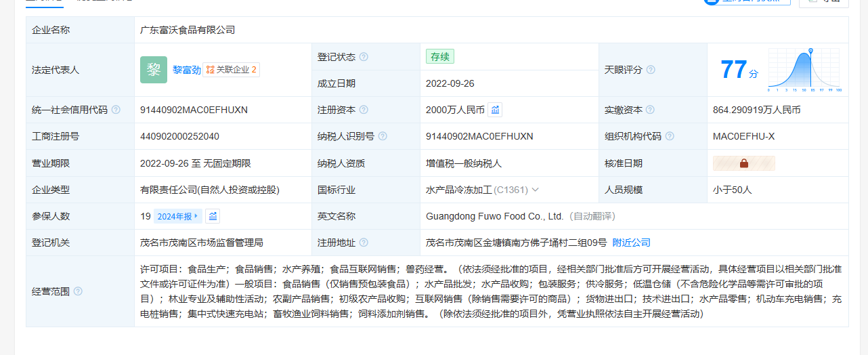Click the 人员规模 label cell
Viewport: 868px width, 355px height.
pos(653,190)
